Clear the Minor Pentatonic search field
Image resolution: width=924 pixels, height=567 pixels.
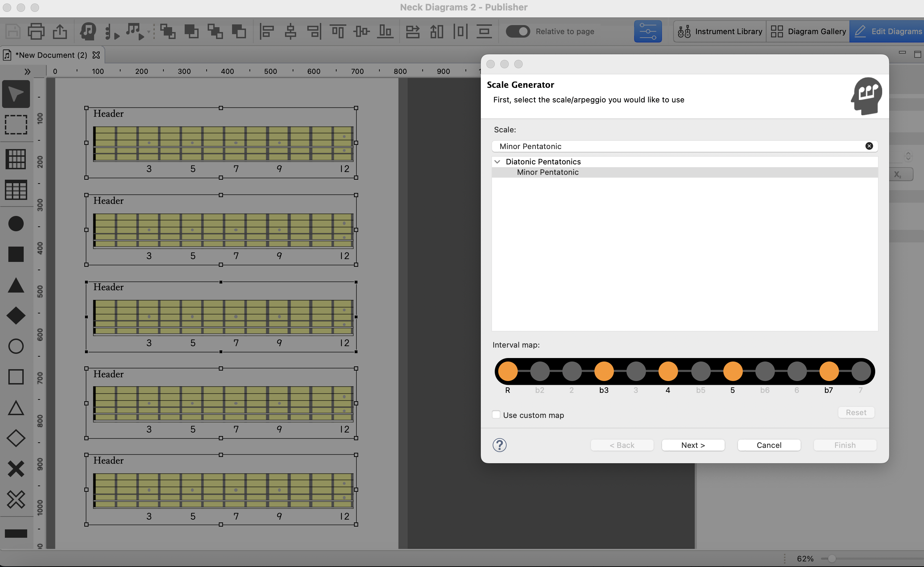coord(869,146)
